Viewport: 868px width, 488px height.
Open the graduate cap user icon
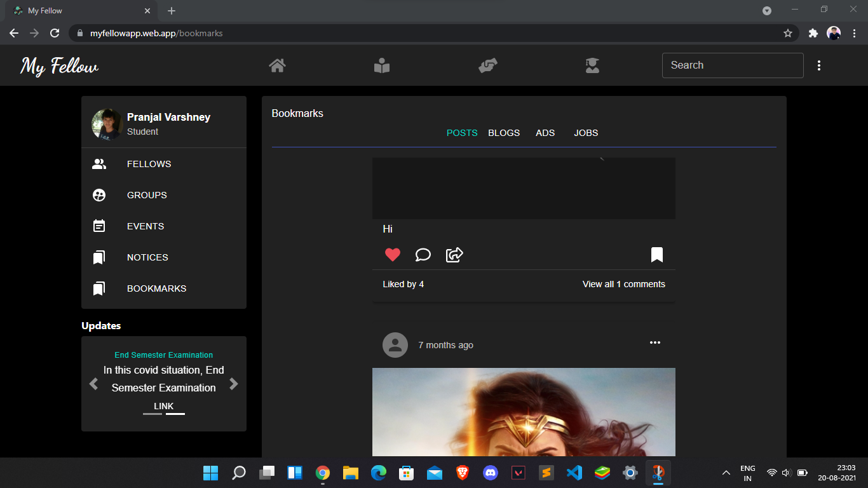pyautogui.click(x=592, y=65)
